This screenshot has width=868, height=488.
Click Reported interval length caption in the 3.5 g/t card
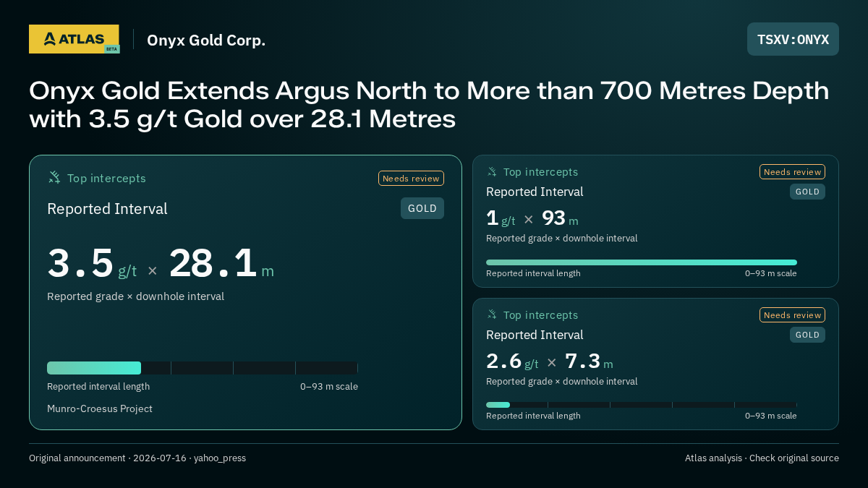[x=98, y=386]
